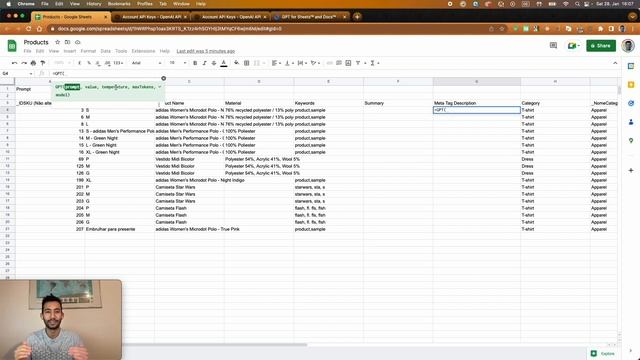Switch to GPT for Sheets and Docs tab
Viewport: 640px width, 360px height.
click(309, 17)
